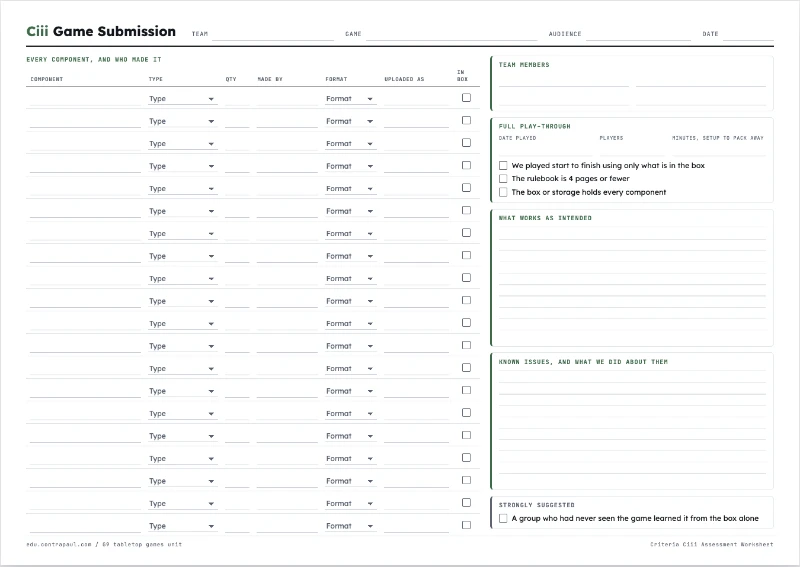
Task: Click the 'Uploaded As' column header
Action: coord(404,79)
